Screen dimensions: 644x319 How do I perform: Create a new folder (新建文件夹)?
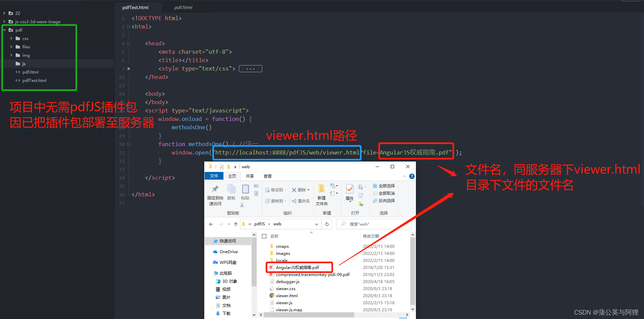(322, 195)
